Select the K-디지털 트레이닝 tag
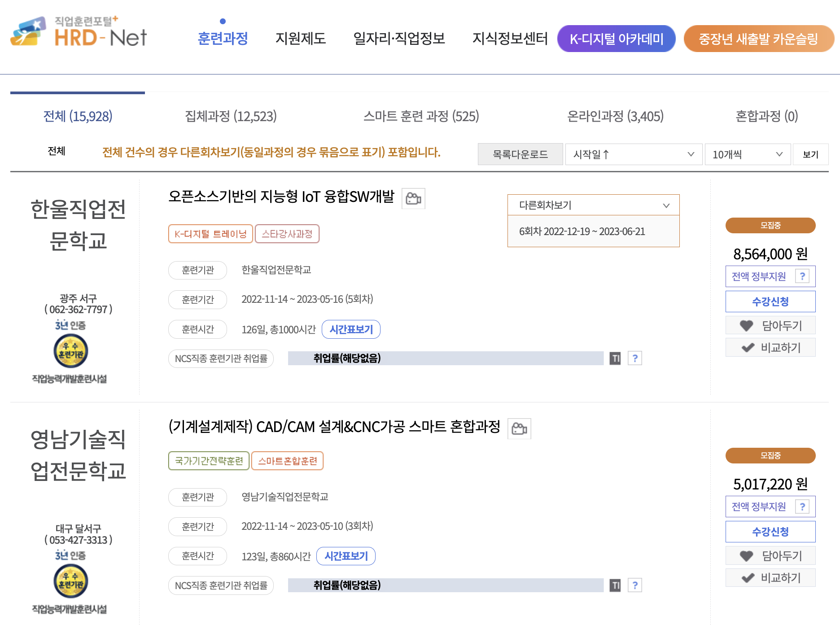The width and height of the screenshot is (840, 629). click(x=210, y=234)
